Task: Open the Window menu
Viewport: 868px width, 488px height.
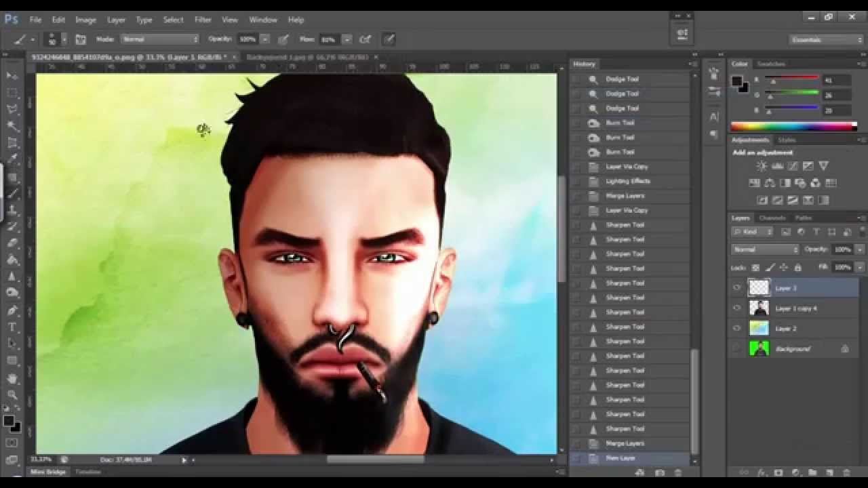Action: [x=263, y=20]
